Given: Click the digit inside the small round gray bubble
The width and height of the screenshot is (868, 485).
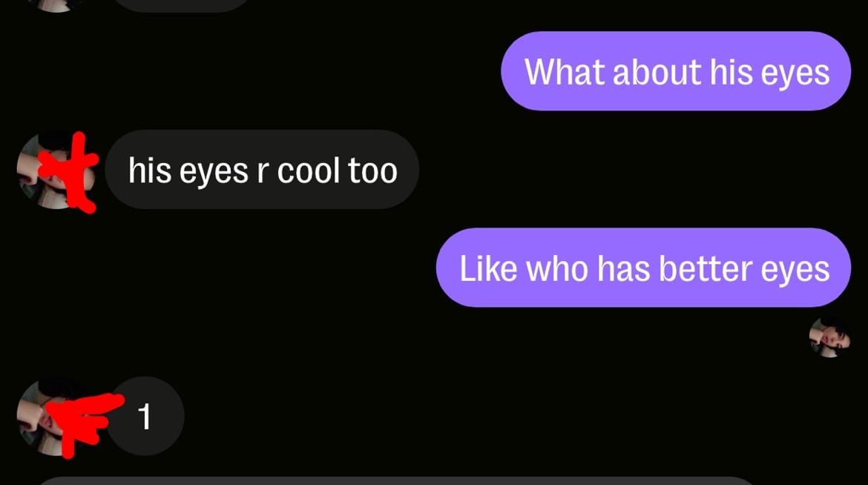Looking at the screenshot, I should click(145, 416).
